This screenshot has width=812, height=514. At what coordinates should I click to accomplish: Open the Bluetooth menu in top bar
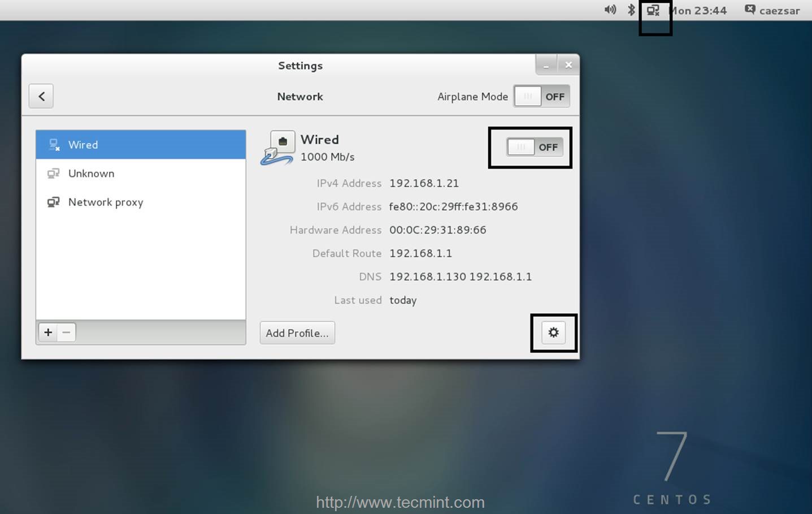tap(632, 10)
